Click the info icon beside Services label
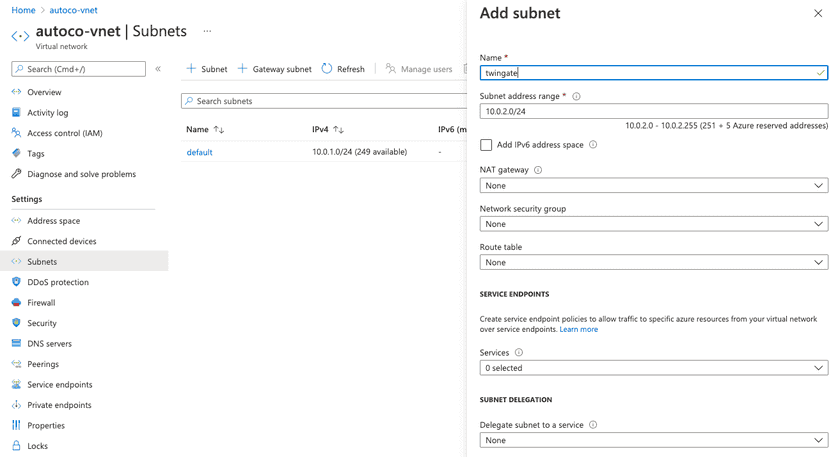The width and height of the screenshot is (840, 457). pyautogui.click(x=519, y=353)
